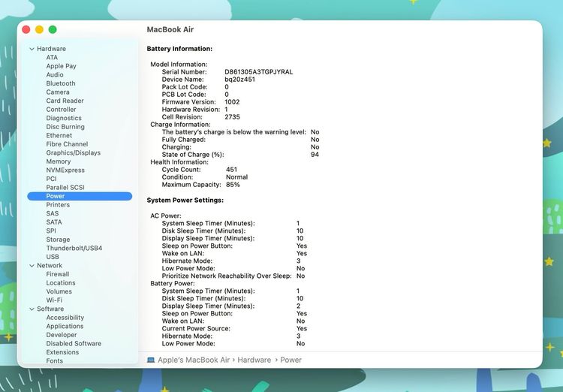Image resolution: width=563 pixels, height=392 pixels.
Task: Click the Condition value Normal
Action: point(236,177)
